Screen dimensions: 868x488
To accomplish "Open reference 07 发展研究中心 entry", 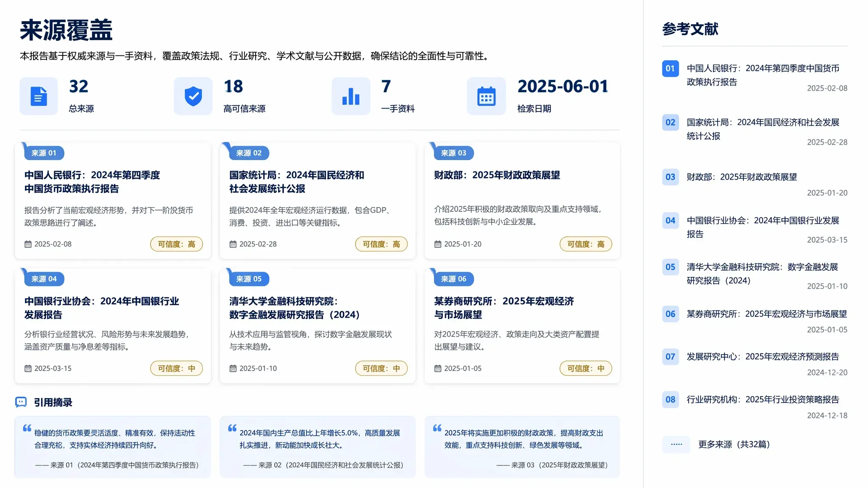I will (x=755, y=363).
